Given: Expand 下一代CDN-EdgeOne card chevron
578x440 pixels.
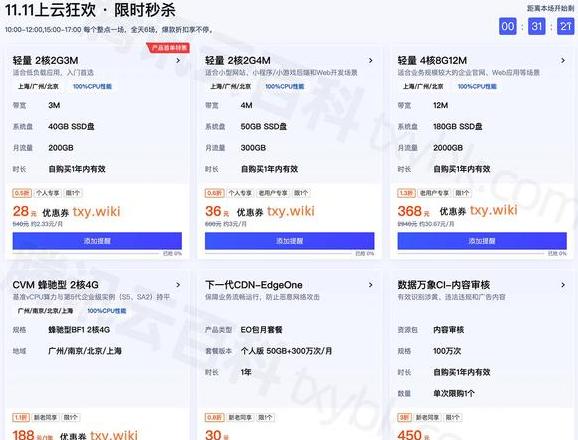Looking at the screenshot, I should click(371, 285).
